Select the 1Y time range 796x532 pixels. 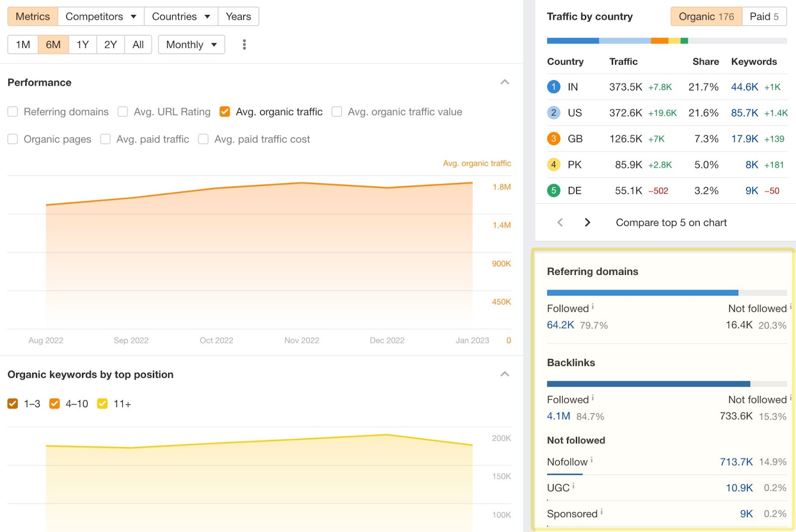click(83, 44)
